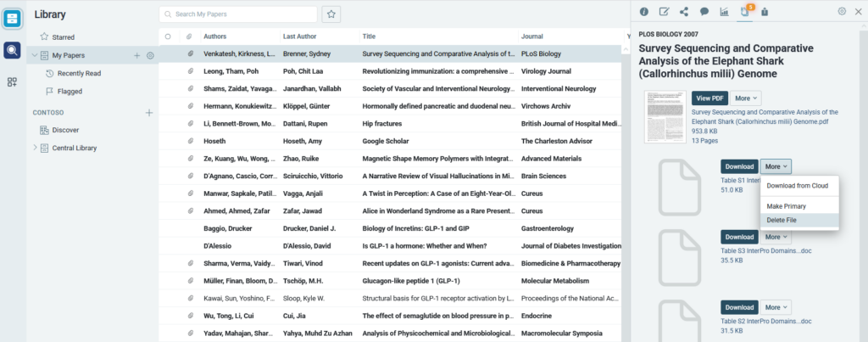Download the Table S3 InterPro Domains file
This screenshot has height=342, width=868.
pyautogui.click(x=739, y=237)
